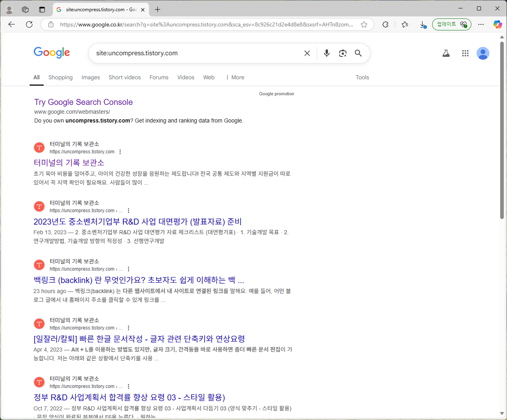Screen dimensions: 507x420
Task: Open the downloads icon
Action: (423, 24)
